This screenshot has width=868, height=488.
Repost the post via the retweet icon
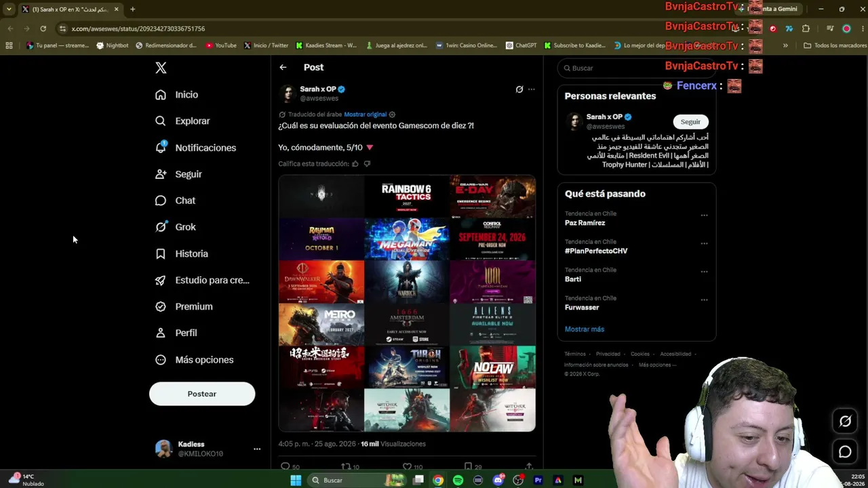tap(346, 466)
